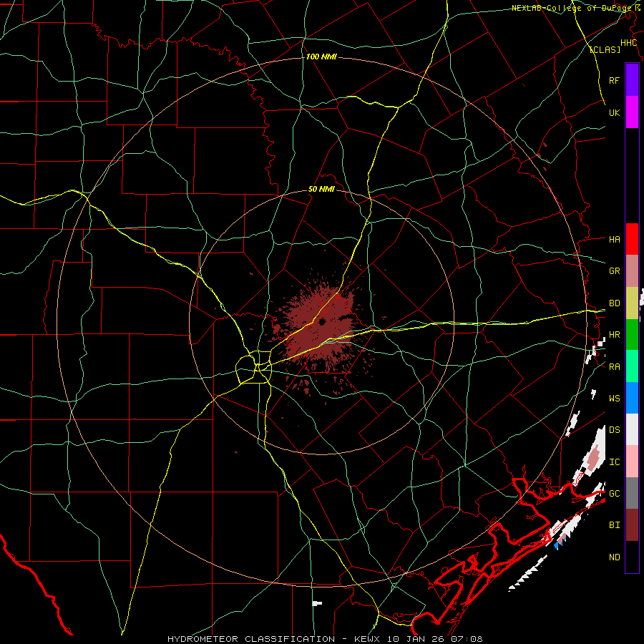Click the 'KEWX' radar station identifier
The height and width of the screenshot is (644, 644).
click(x=366, y=639)
